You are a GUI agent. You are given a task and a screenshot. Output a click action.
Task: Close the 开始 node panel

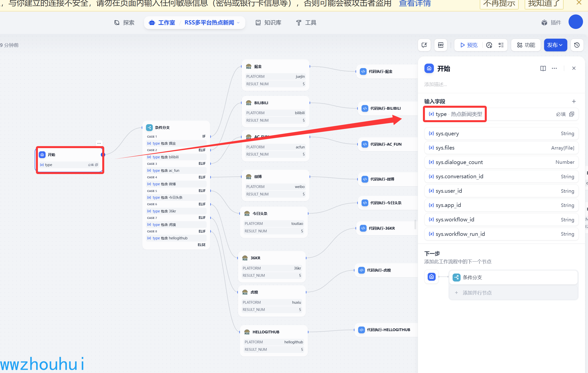[574, 68]
